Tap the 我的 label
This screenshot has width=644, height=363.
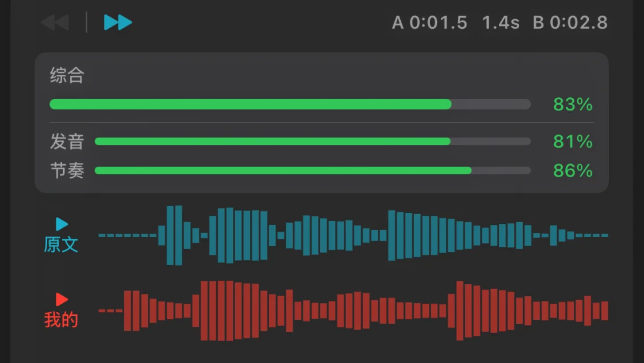point(61,319)
